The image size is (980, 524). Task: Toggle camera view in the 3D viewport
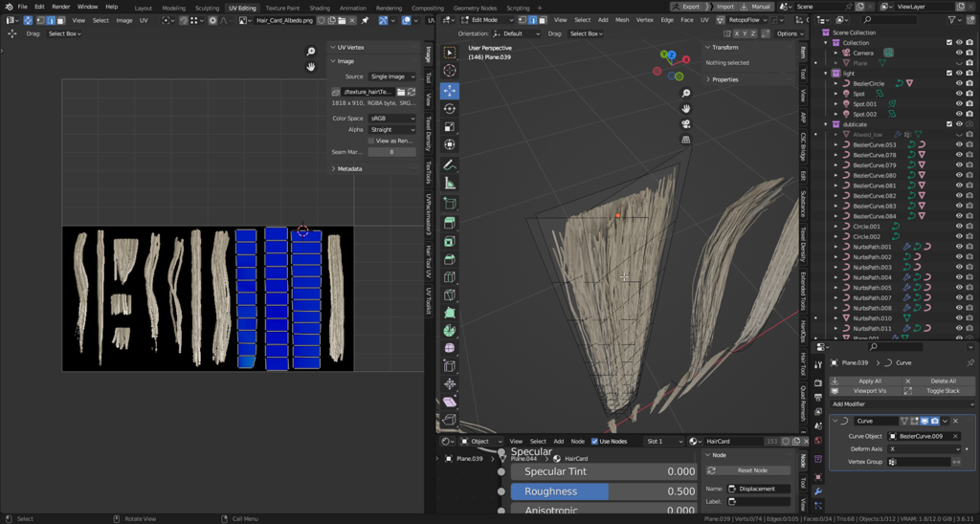686,124
